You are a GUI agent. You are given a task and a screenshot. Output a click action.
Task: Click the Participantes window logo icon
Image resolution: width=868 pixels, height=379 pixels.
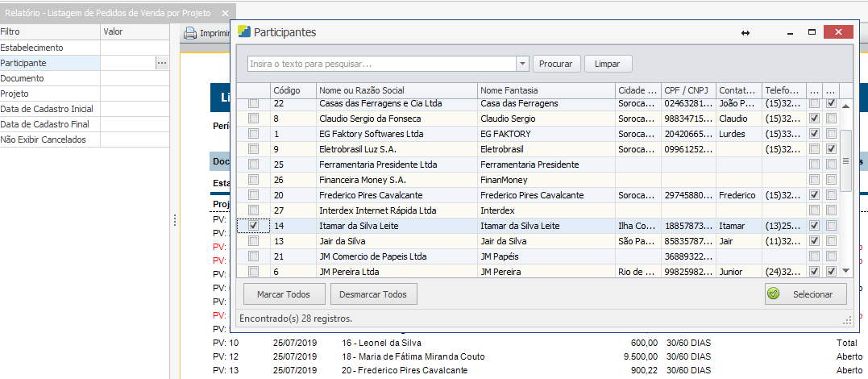[243, 32]
